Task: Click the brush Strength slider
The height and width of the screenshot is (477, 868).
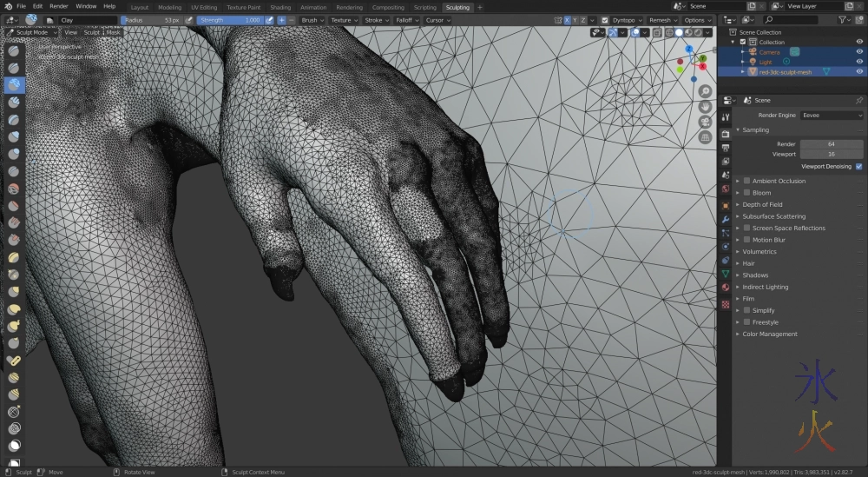Action: [x=230, y=20]
